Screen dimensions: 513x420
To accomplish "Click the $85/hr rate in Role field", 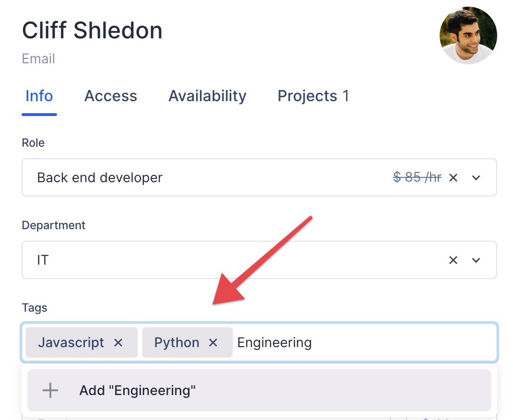I will [417, 178].
